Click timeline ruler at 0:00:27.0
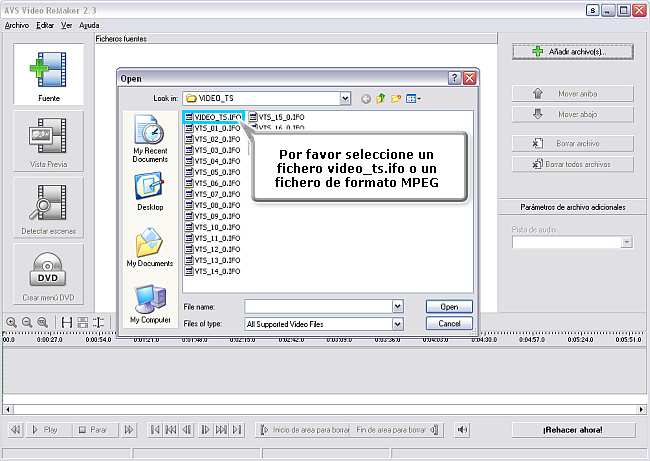Screen dimensions: 650x461 point(50,339)
